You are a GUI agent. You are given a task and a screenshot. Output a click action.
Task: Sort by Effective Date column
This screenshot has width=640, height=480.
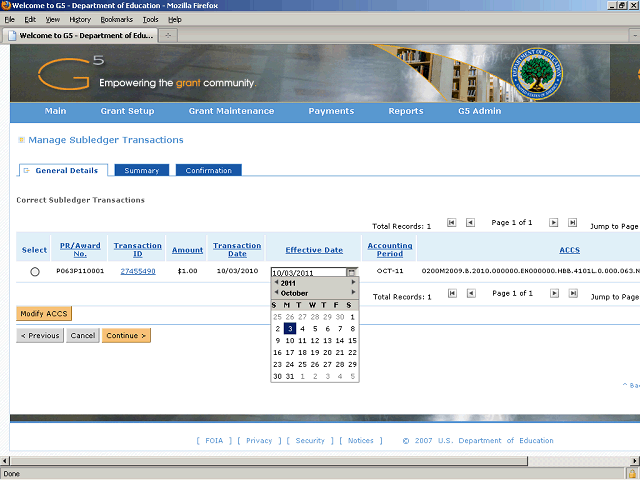[314, 250]
